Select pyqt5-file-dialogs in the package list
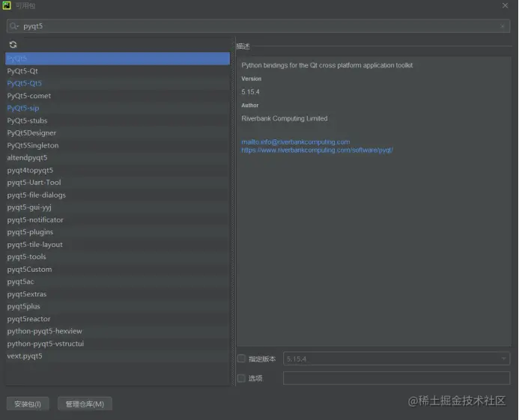Screen dimensions: 519x420 click(118, 195)
